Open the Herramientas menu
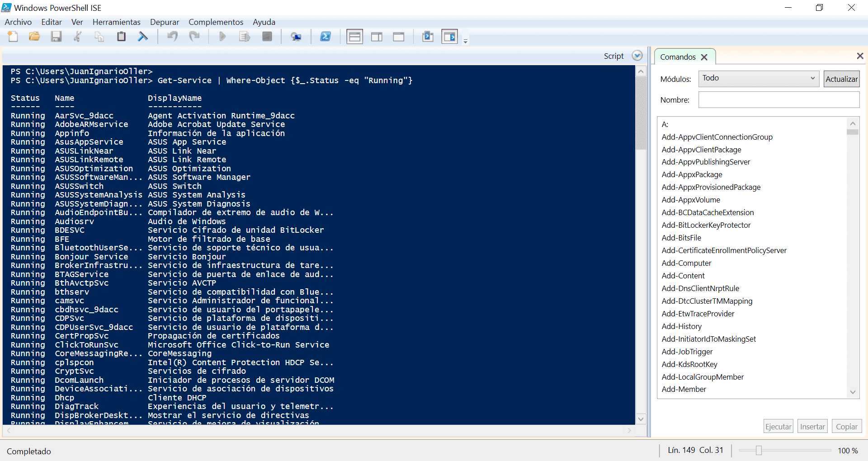 117,22
